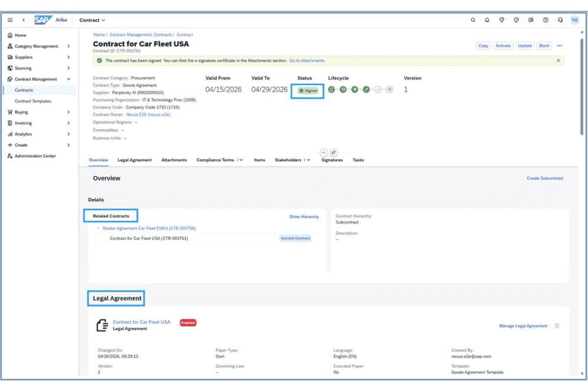Screen dimensions: 588x392
Task: Click the Copy button
Action: (484, 46)
